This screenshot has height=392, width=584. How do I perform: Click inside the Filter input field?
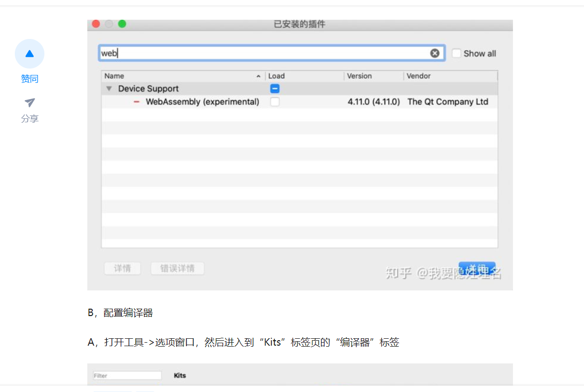coord(126,375)
